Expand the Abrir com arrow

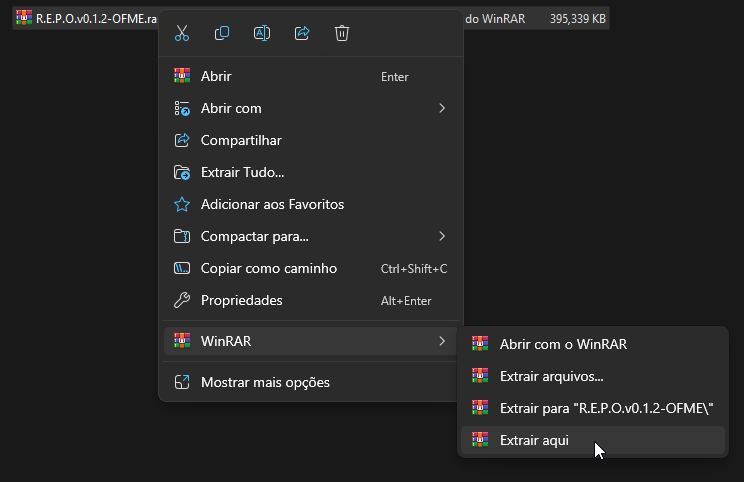[x=442, y=108]
